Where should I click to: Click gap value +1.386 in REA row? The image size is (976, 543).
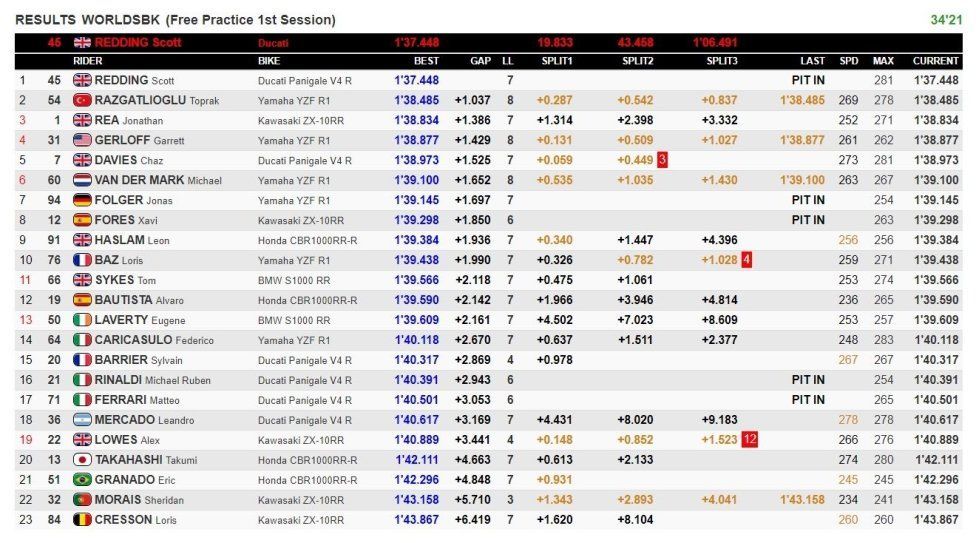pos(472,120)
